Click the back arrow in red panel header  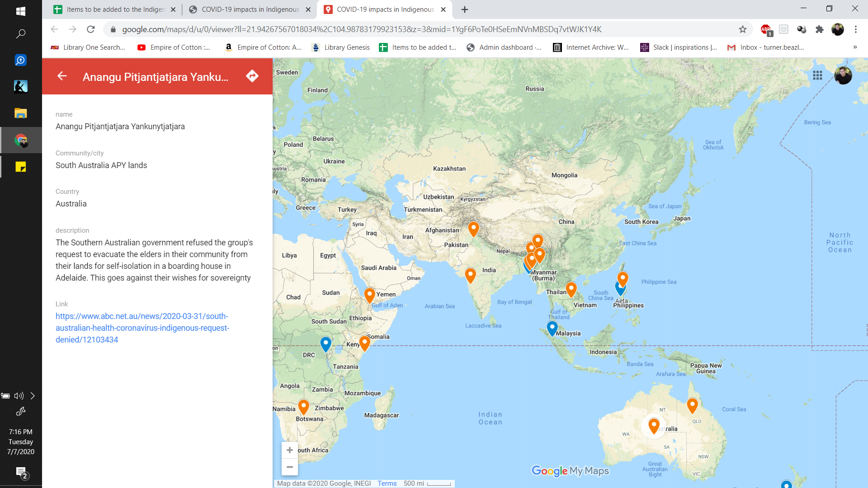[x=62, y=76]
